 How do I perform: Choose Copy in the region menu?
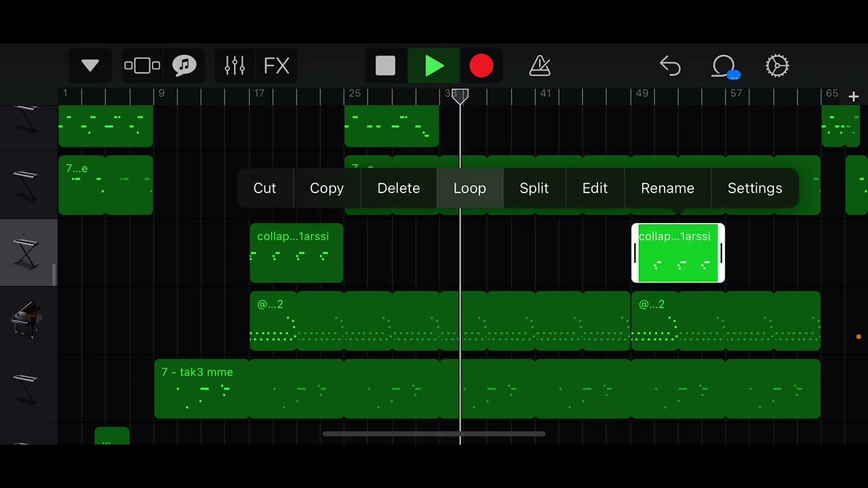pyautogui.click(x=327, y=188)
